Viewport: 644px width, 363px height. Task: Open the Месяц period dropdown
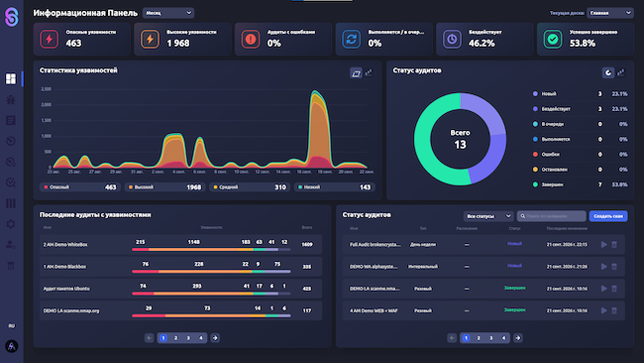(x=168, y=13)
